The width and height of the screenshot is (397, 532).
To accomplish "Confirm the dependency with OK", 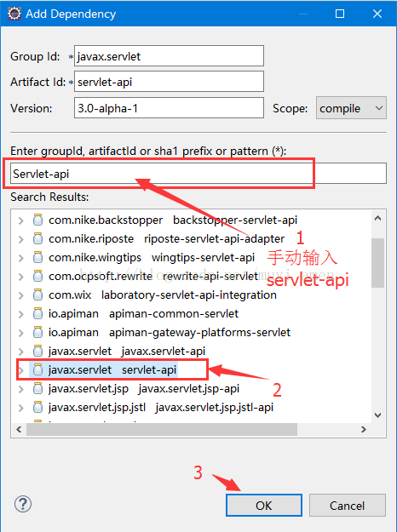I will (x=264, y=506).
